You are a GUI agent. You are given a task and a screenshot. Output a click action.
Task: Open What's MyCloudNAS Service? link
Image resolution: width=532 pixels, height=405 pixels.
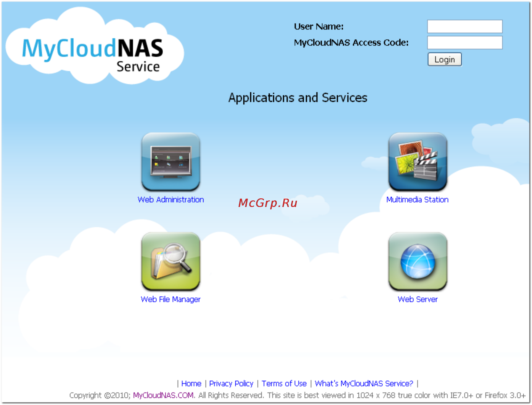[364, 384]
